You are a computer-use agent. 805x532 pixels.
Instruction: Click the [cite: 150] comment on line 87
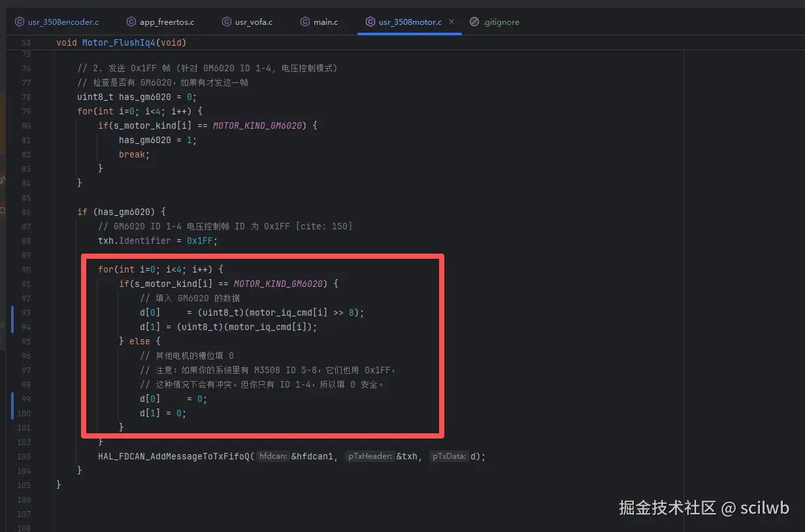225,226
